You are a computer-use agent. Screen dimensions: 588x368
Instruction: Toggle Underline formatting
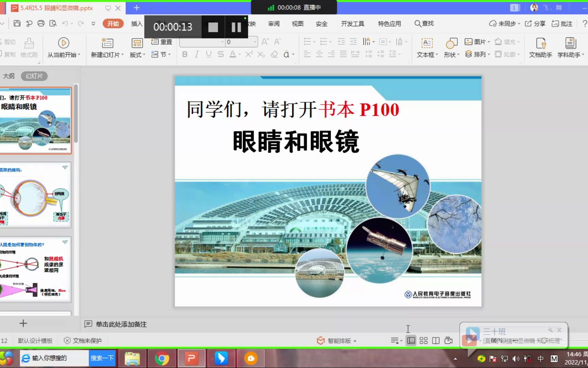pyautogui.click(x=209, y=54)
